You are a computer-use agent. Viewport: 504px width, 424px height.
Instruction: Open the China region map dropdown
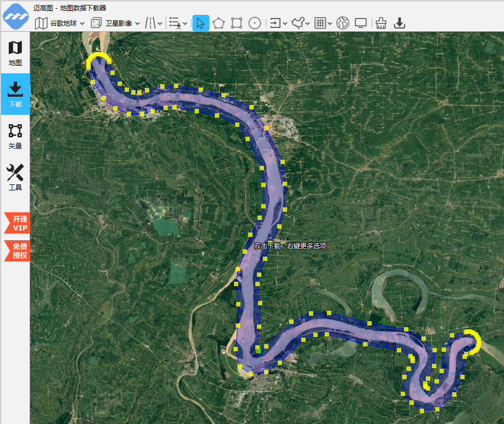[x=308, y=24]
